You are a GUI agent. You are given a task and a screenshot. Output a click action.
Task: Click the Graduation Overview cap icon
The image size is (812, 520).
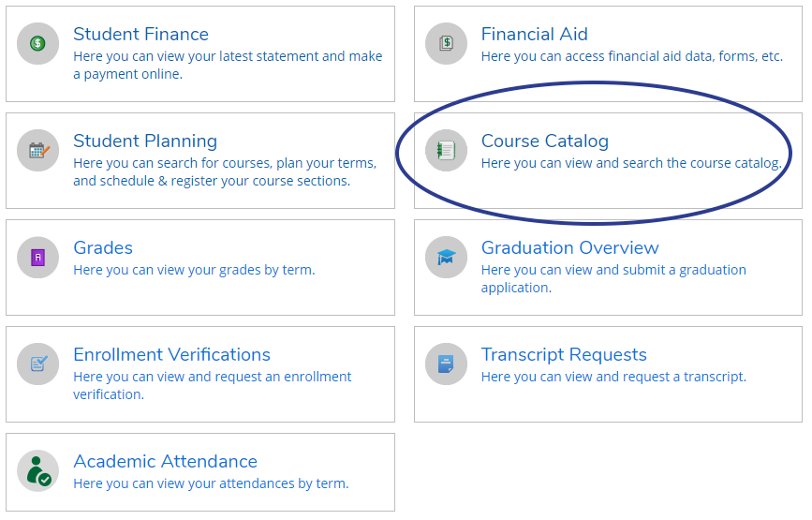click(446, 257)
